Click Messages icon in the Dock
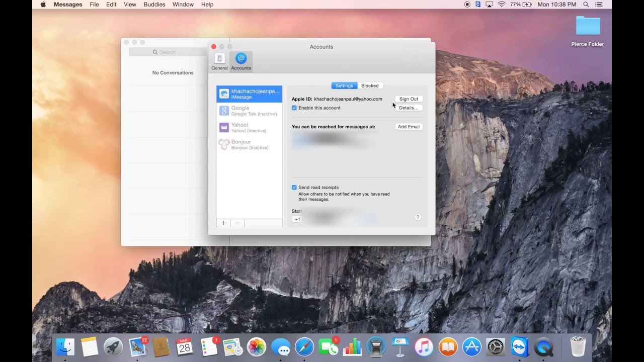 coord(280,347)
